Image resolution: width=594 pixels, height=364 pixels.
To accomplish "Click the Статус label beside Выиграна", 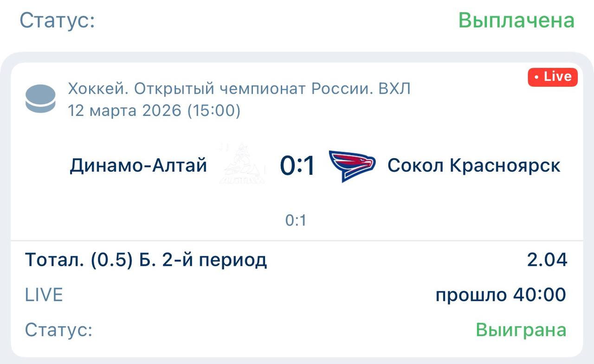I will point(58,330).
